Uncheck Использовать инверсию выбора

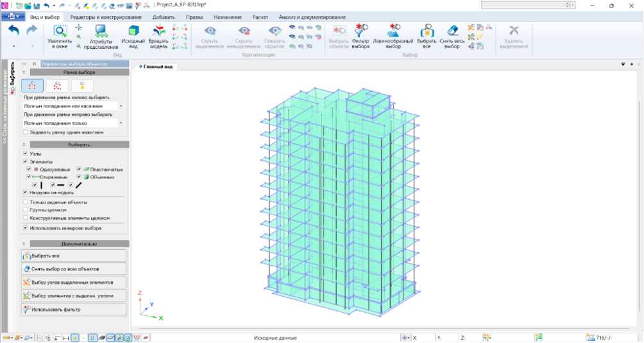pos(25,227)
